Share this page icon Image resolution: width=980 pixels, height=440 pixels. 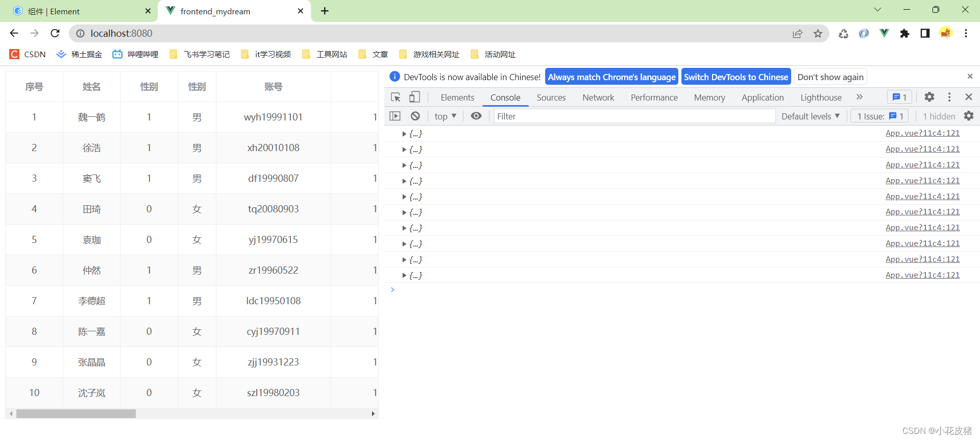pos(797,34)
